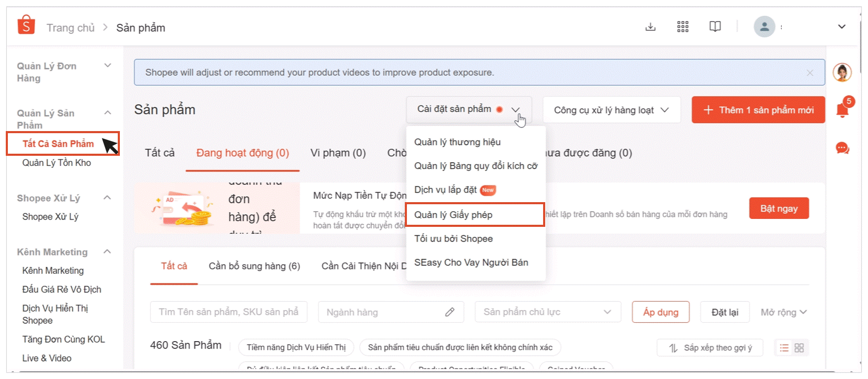Screen dimensions: 868x379
Task: Switch to Đang hoạt động (0) tab
Action: pyautogui.click(x=242, y=153)
